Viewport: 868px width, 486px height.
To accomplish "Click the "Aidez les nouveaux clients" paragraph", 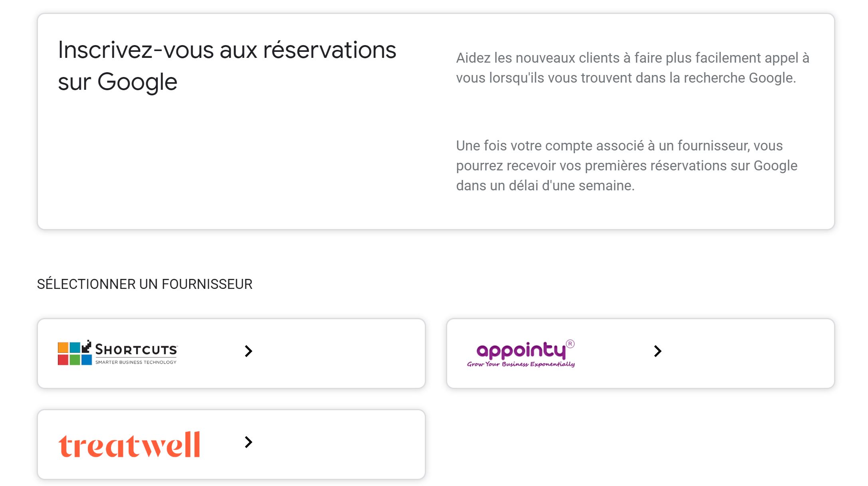I will (x=632, y=68).
